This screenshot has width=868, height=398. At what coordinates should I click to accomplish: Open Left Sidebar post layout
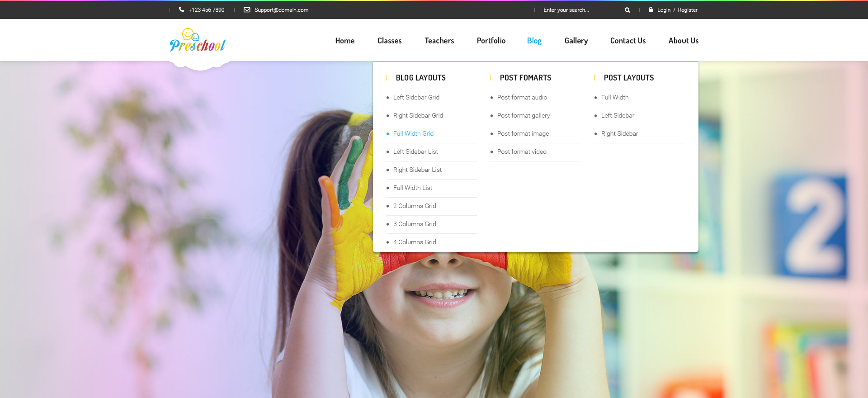pos(618,115)
